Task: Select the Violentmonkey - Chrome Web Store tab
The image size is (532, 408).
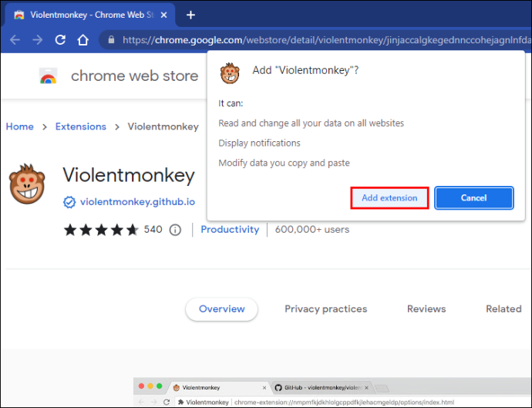Action: point(90,15)
